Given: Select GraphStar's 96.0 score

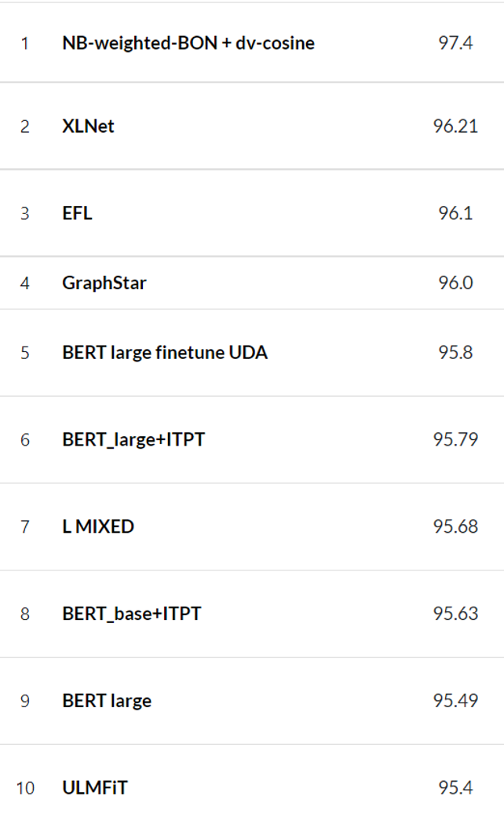Looking at the screenshot, I should pyautogui.click(x=455, y=283).
